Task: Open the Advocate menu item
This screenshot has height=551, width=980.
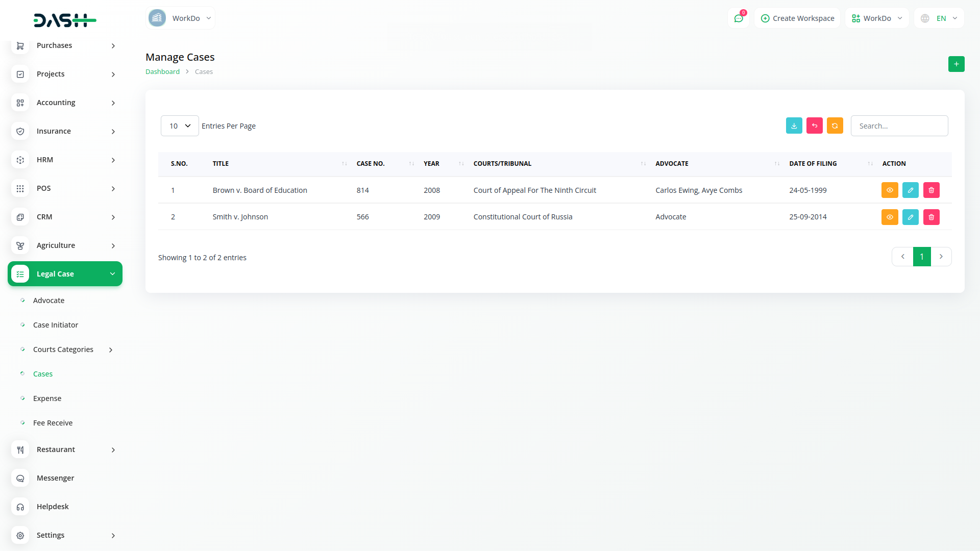Action: tap(49, 300)
